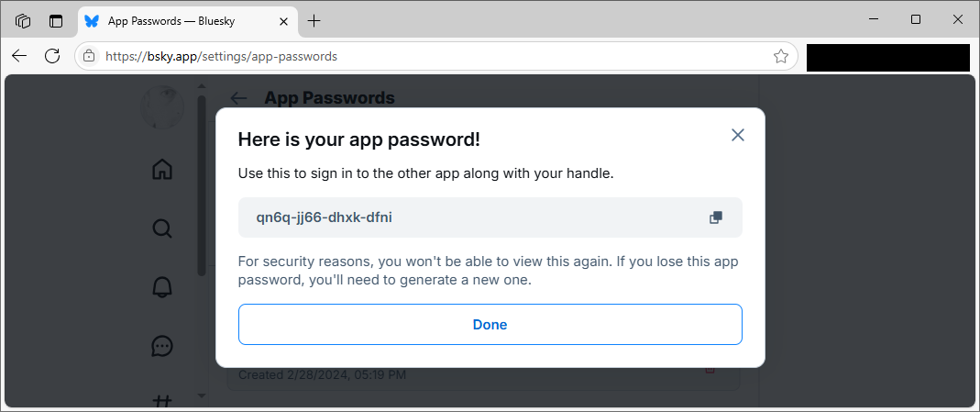Reload the page in the browser
Viewport: 980px width, 412px height.
click(52, 56)
